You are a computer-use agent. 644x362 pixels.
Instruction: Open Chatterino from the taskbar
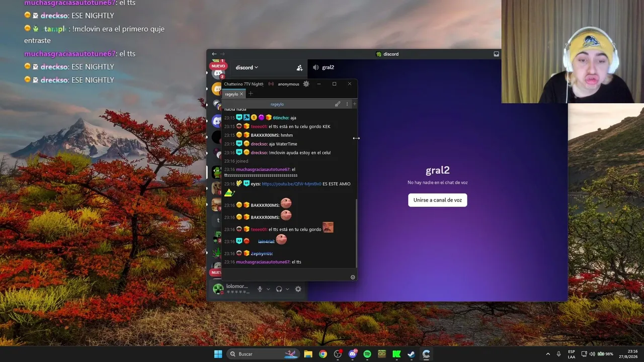pos(426,354)
